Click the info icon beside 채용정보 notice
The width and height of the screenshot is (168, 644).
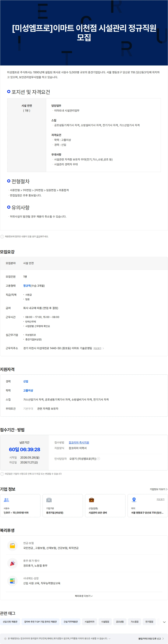tap(2, 236)
